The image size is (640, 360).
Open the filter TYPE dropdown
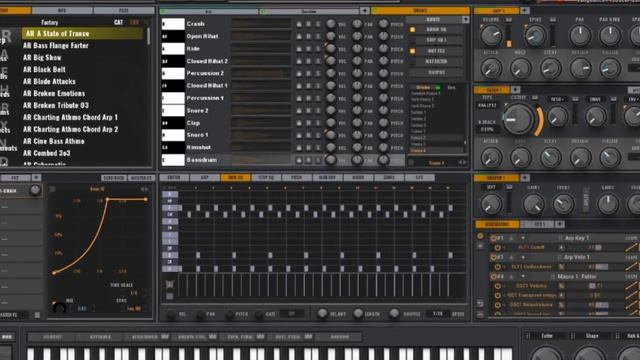coord(487,105)
